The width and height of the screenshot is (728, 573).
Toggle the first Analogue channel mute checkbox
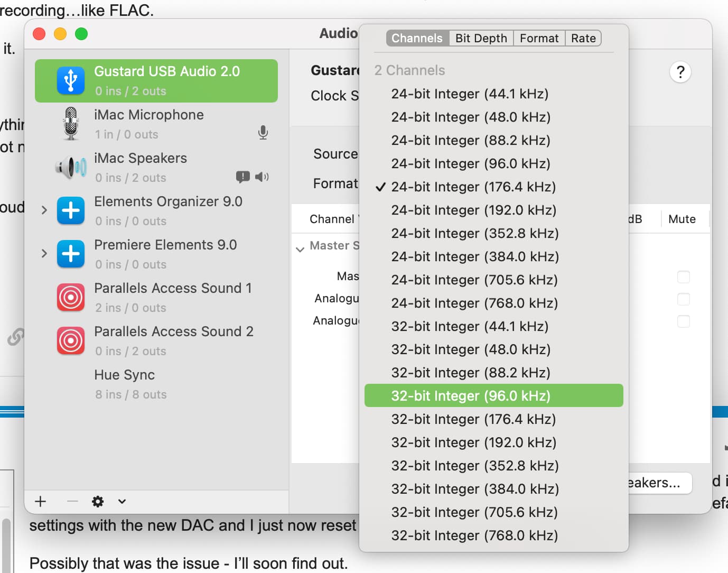click(x=684, y=299)
